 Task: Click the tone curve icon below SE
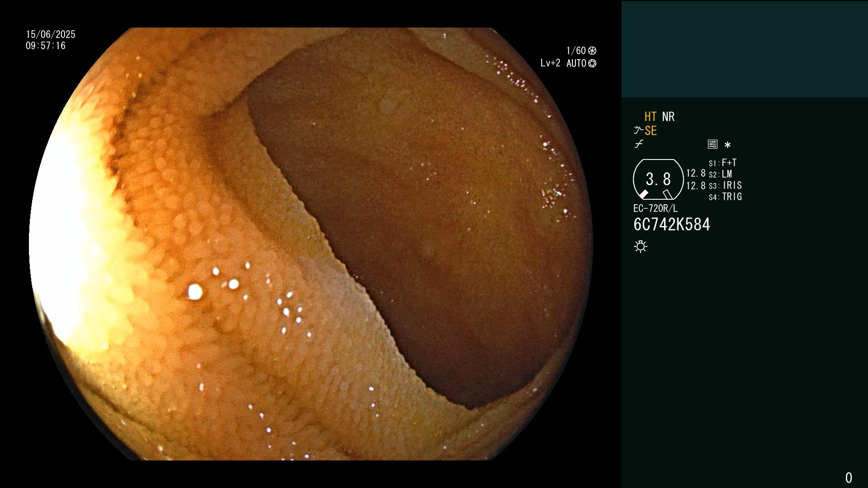pyautogui.click(x=639, y=144)
